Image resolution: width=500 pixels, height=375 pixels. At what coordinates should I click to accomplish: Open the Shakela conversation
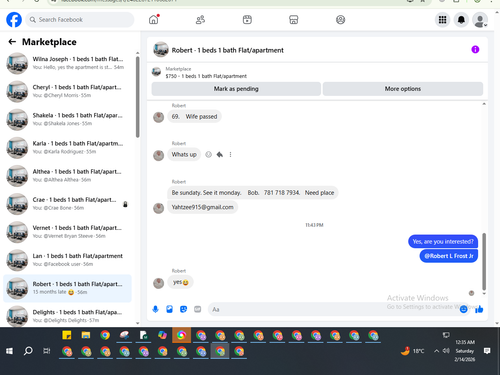click(x=67, y=119)
